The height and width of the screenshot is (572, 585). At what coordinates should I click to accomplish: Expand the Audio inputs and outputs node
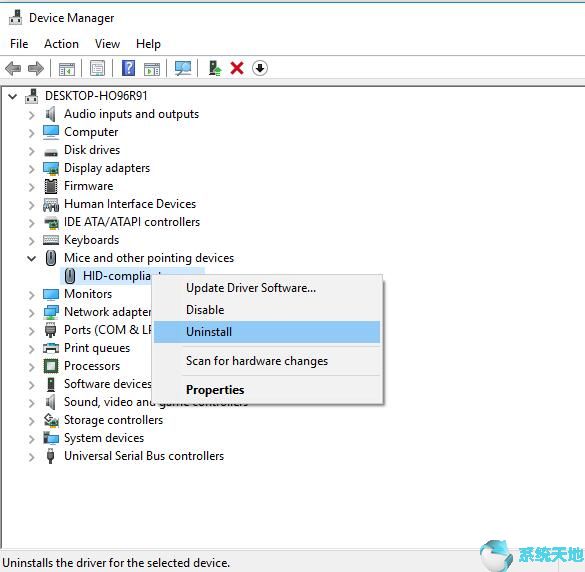32,115
